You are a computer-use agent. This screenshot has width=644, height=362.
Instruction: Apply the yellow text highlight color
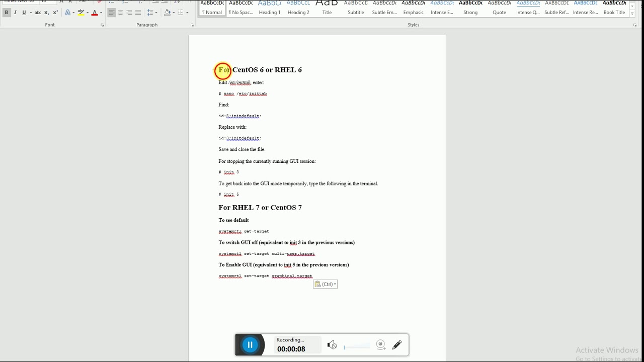tap(81, 13)
